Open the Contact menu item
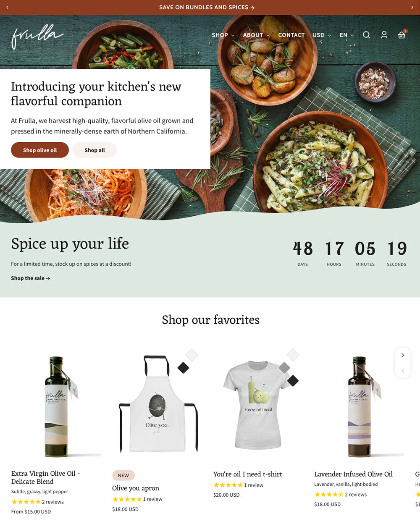The height and width of the screenshot is (524, 420). click(291, 35)
